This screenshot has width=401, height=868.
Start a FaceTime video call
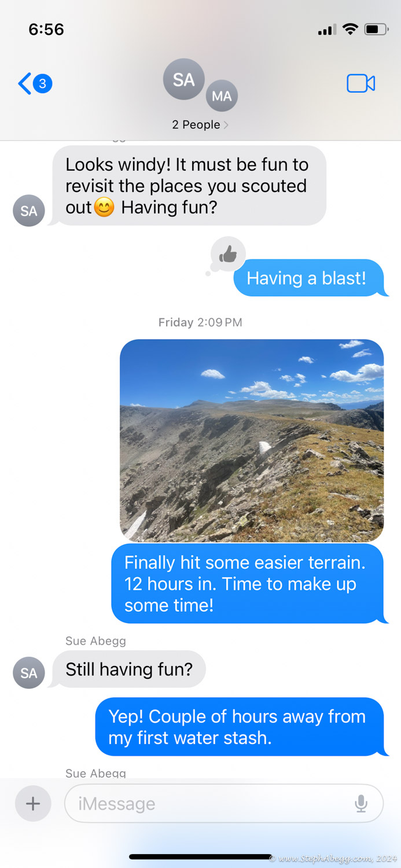point(360,84)
